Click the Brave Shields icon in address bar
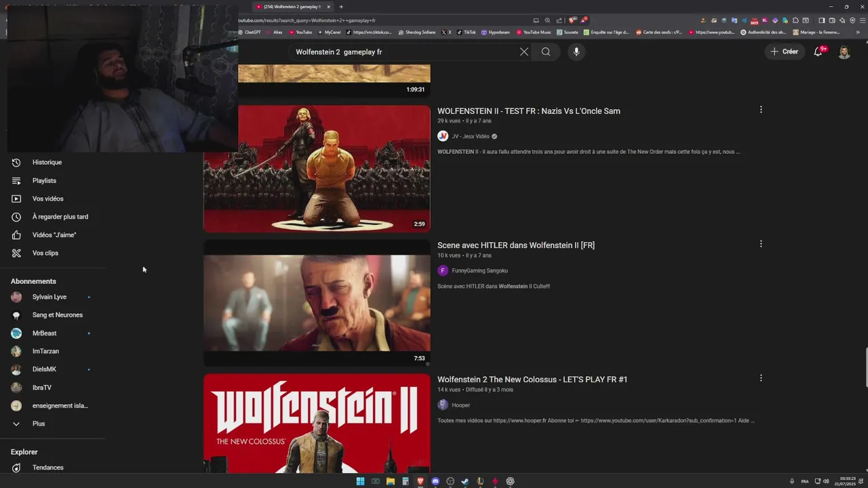This screenshot has height=488, width=868. point(573,20)
